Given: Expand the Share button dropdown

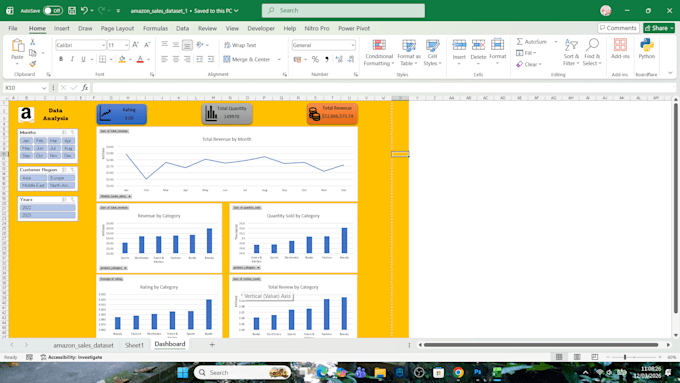Looking at the screenshot, I should coord(672,28).
